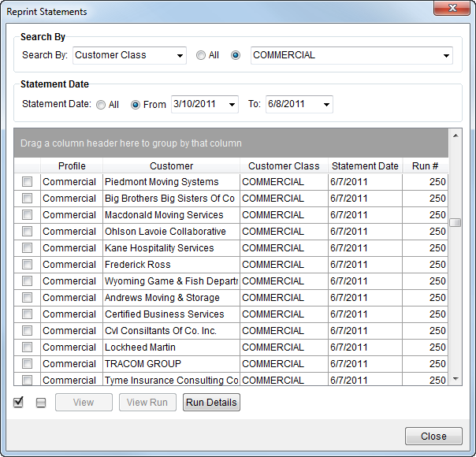Click the Run # column header
476x457 pixels.
pyautogui.click(x=425, y=166)
